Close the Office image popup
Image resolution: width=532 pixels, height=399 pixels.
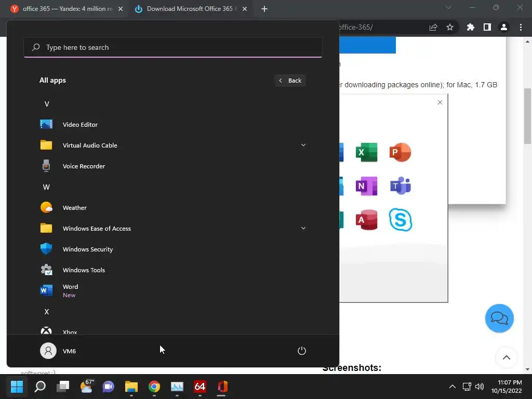pos(440,102)
